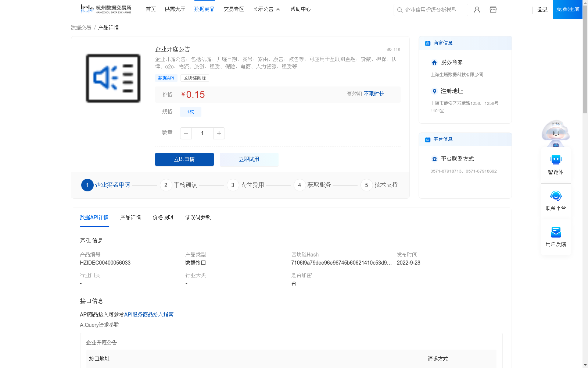Click 不限时长 validity text

374,94
